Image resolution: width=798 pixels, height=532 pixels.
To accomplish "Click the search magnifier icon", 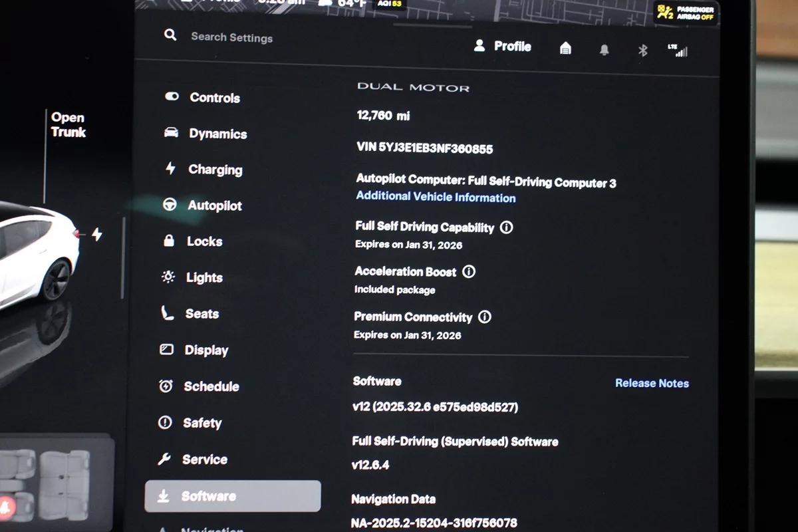I will click(x=170, y=35).
